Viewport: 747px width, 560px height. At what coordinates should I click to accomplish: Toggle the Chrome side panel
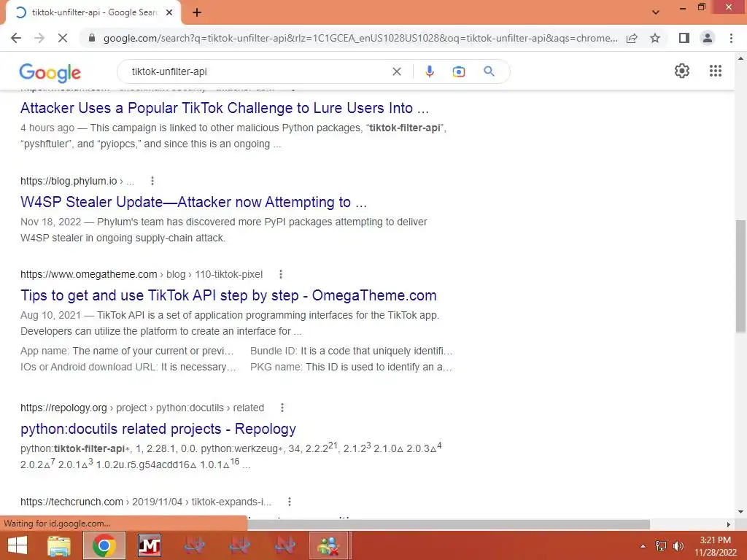(684, 38)
